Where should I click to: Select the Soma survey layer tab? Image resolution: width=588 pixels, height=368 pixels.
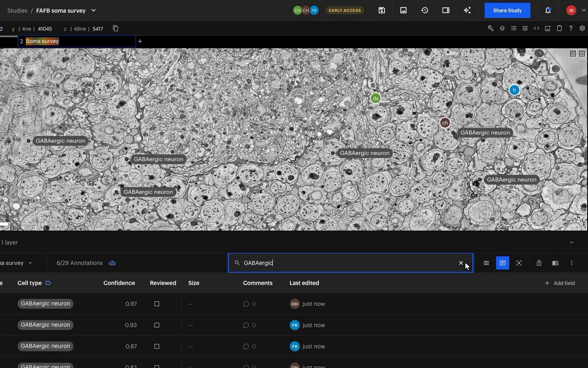coord(77,41)
